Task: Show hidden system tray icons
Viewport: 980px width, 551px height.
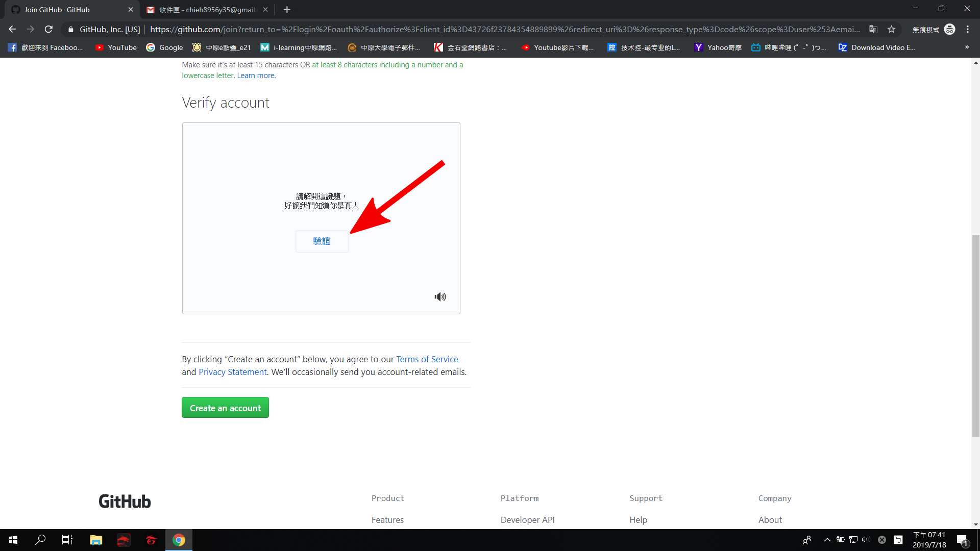Action: click(827, 540)
